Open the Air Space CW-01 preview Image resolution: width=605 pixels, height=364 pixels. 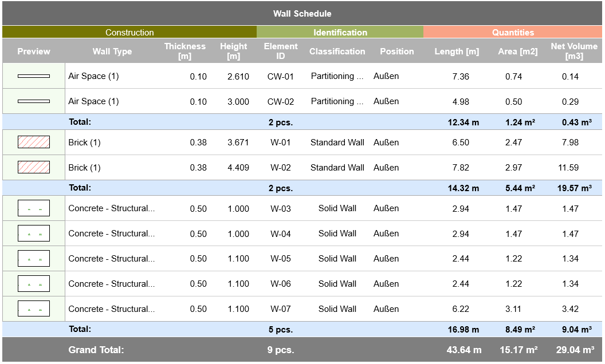point(33,76)
